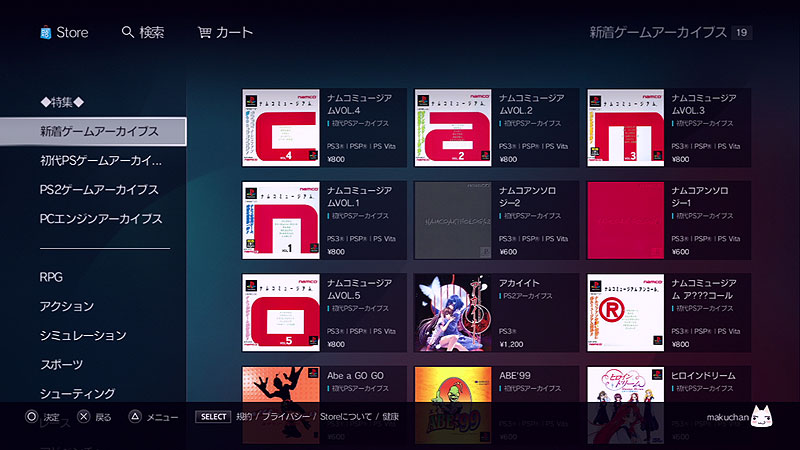Click ヒロインドリーム title text
This screenshot has width=800, height=450.
coord(704,376)
